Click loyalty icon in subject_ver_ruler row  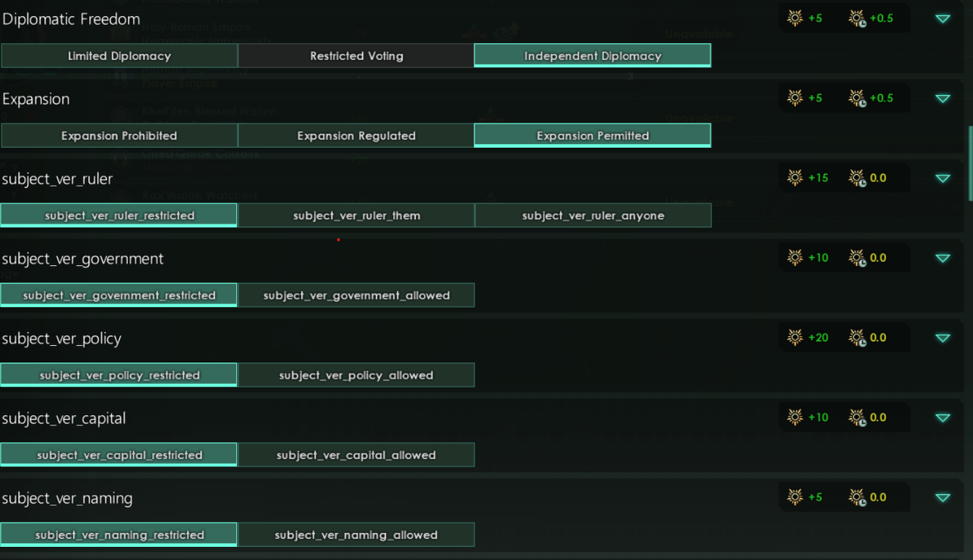(795, 177)
